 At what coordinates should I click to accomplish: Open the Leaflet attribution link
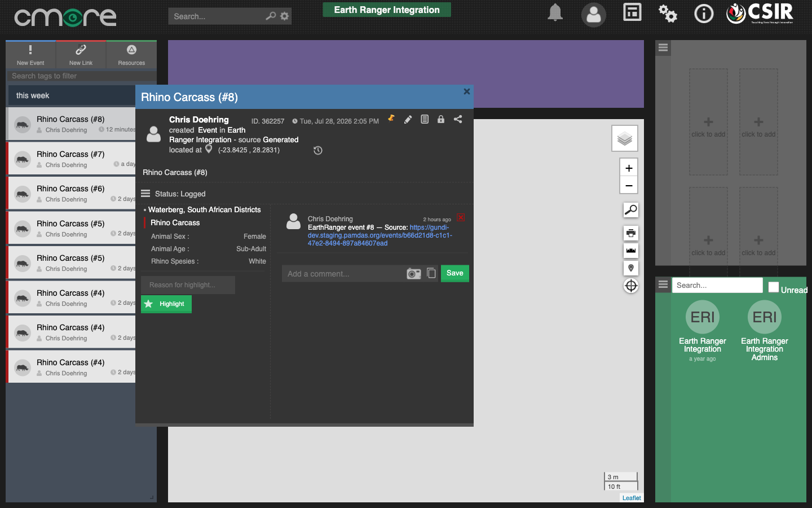coord(632,498)
